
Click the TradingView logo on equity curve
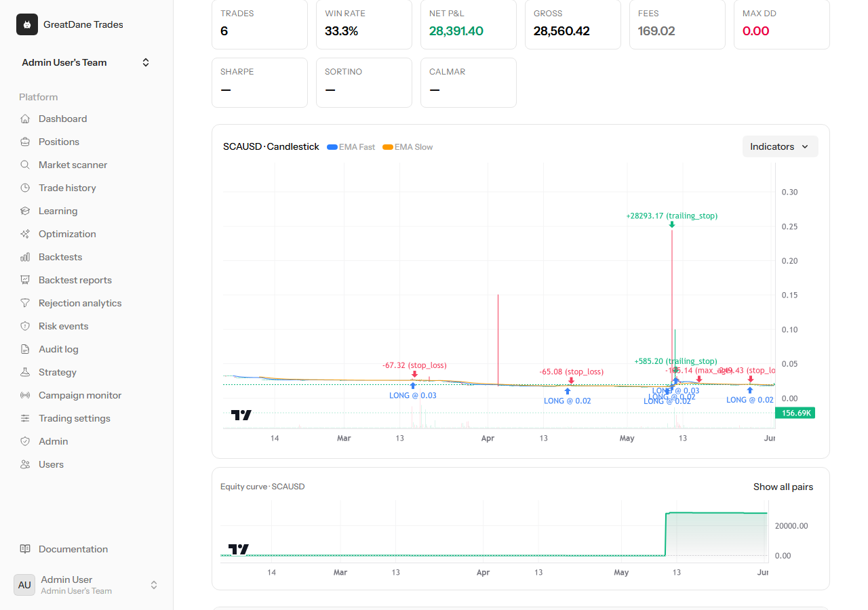coord(239,549)
